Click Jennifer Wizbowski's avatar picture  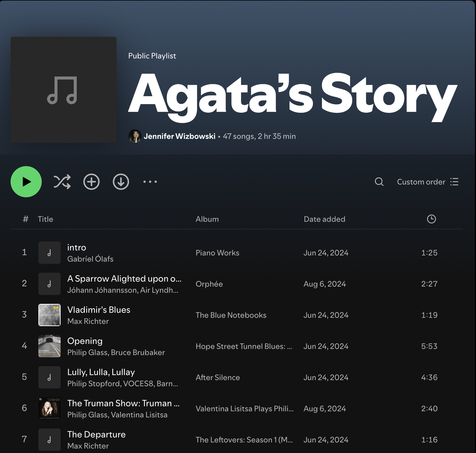[x=135, y=136]
